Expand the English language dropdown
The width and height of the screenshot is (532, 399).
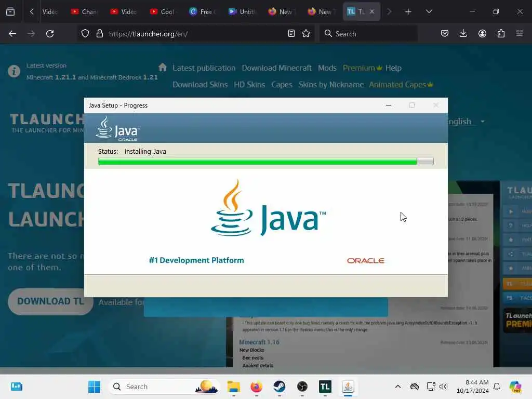coord(466,122)
